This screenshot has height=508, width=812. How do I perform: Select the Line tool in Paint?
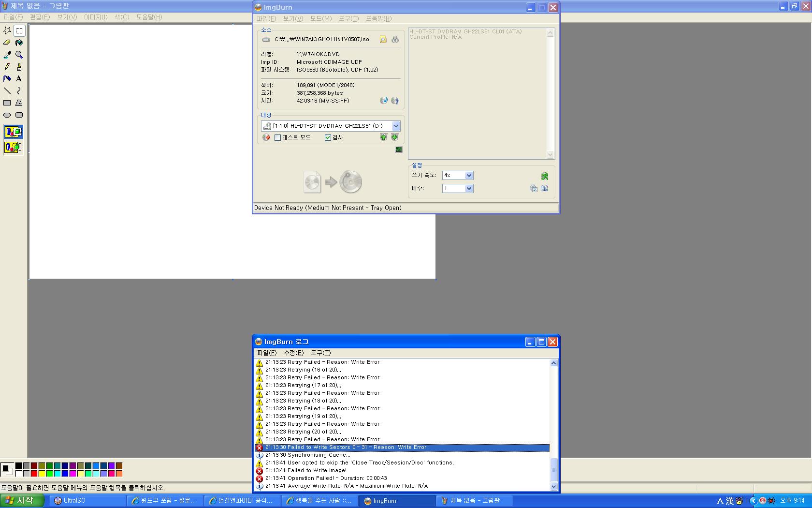tap(7, 91)
